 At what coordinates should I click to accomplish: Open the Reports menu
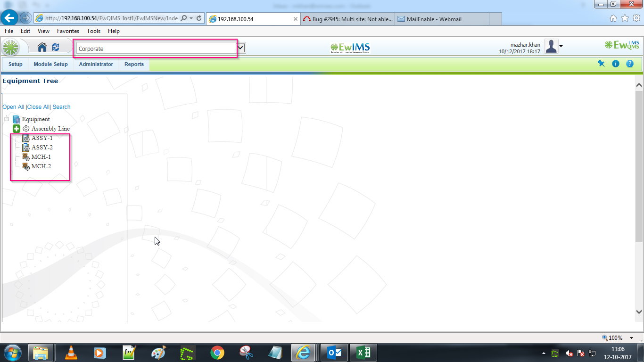pyautogui.click(x=134, y=64)
